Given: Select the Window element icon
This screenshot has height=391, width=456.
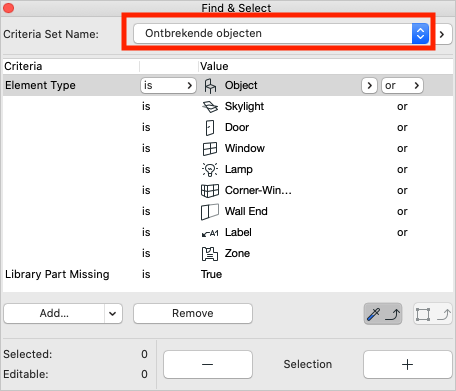Looking at the screenshot, I should pos(210,149).
